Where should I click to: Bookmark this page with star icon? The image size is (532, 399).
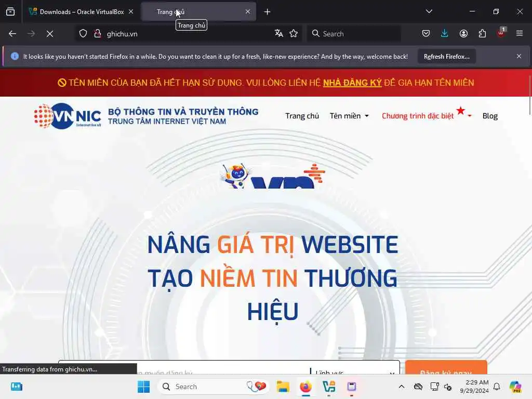(294, 33)
